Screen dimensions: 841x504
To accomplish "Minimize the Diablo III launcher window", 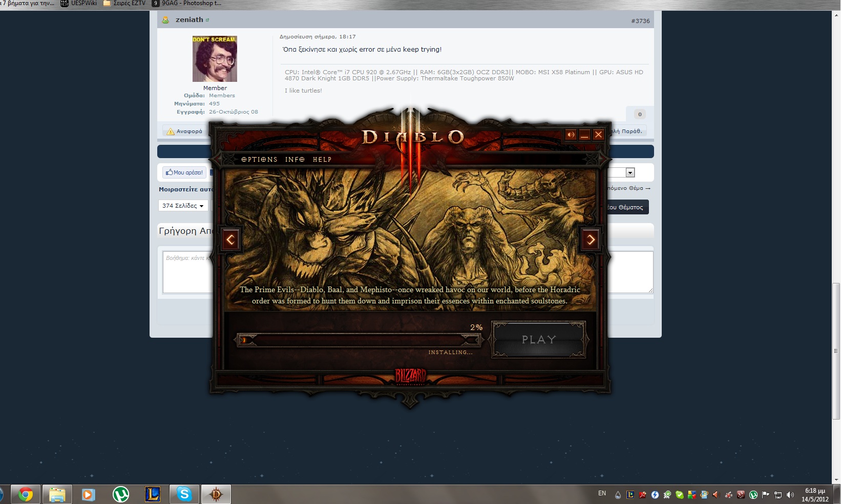I will point(584,135).
